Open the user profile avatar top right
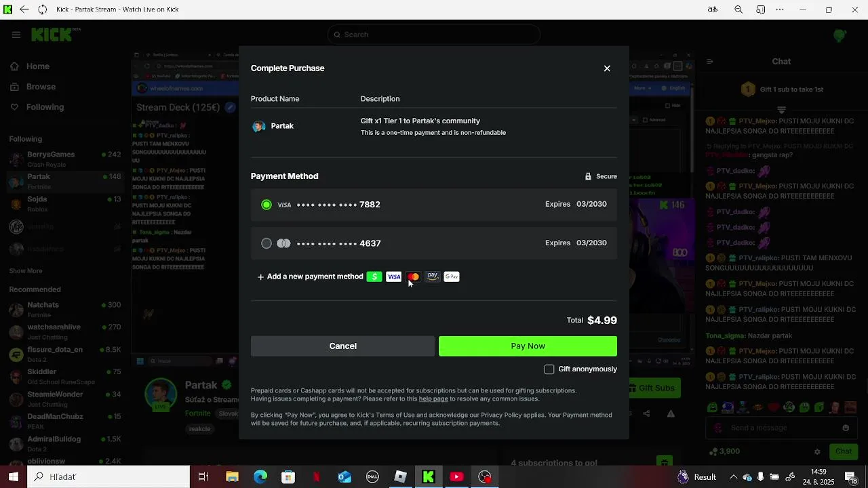This screenshot has height=488, width=868. pyautogui.click(x=840, y=35)
